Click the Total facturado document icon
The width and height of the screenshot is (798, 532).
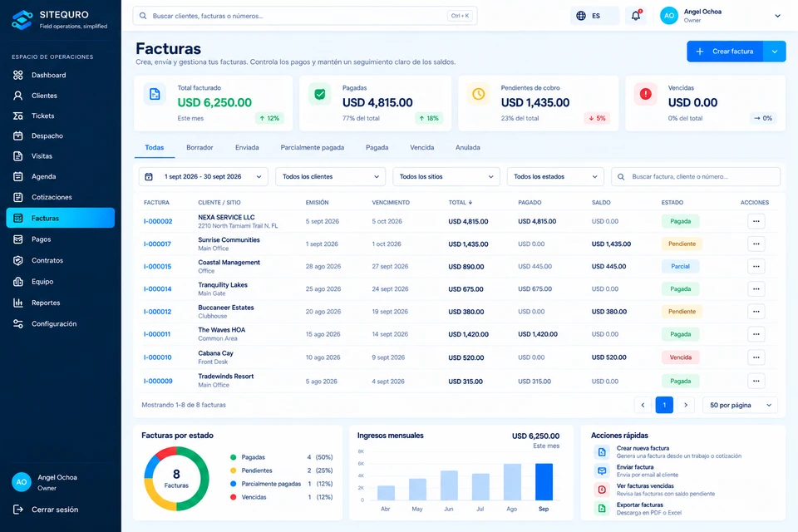pos(155,94)
